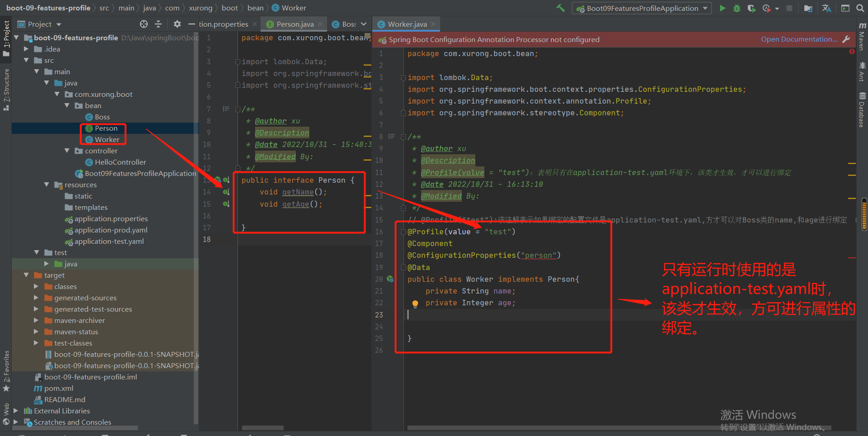Expand the target classes folder
Viewport: 868px width, 436px height.
(x=37, y=286)
